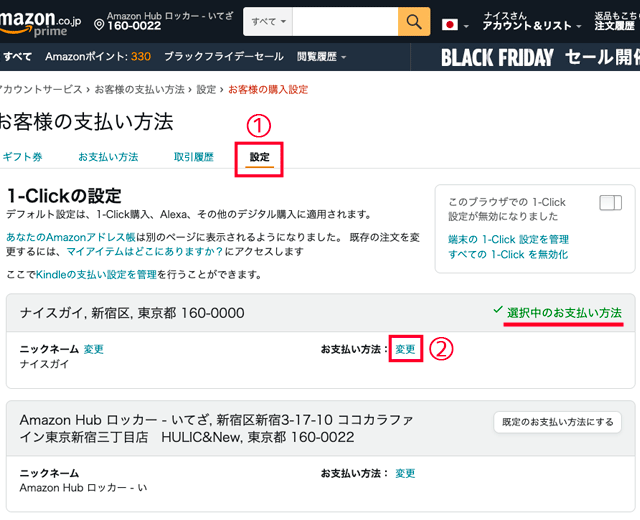The image size is (640, 520).
Task: Open the すべて navigation menu
Action: 17,56
